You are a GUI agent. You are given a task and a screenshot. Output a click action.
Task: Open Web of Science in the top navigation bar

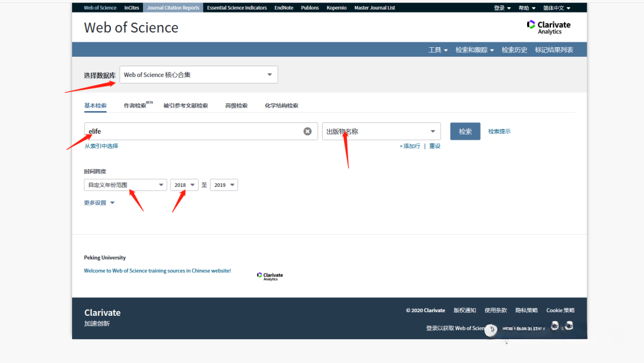tap(100, 8)
